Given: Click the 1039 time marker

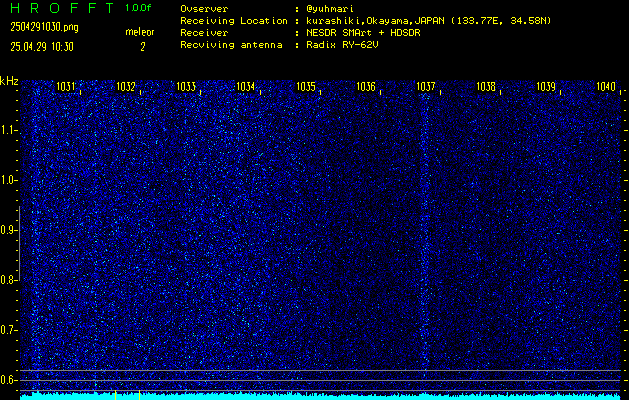Looking at the screenshot, I should [546, 87].
